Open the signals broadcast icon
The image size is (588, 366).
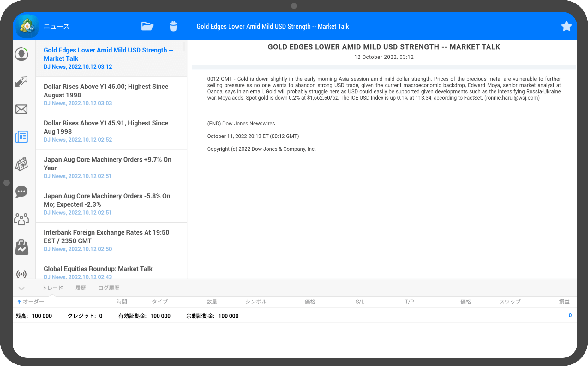[21, 274]
